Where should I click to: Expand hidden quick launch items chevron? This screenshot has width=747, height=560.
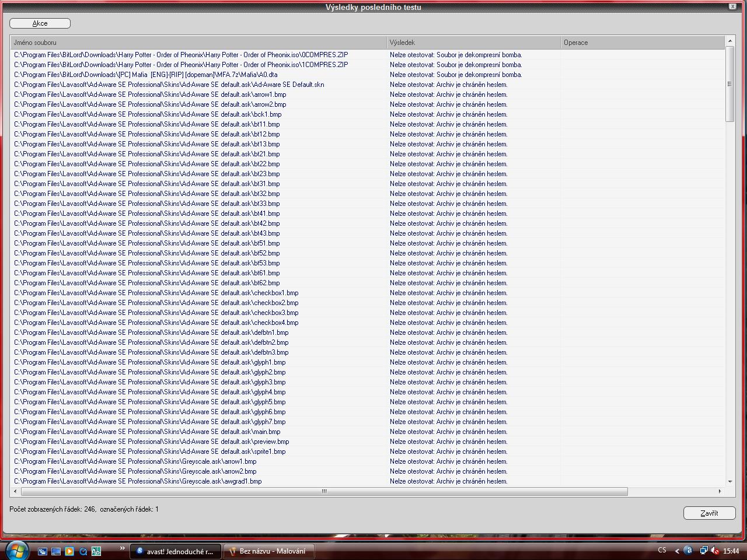(122, 548)
